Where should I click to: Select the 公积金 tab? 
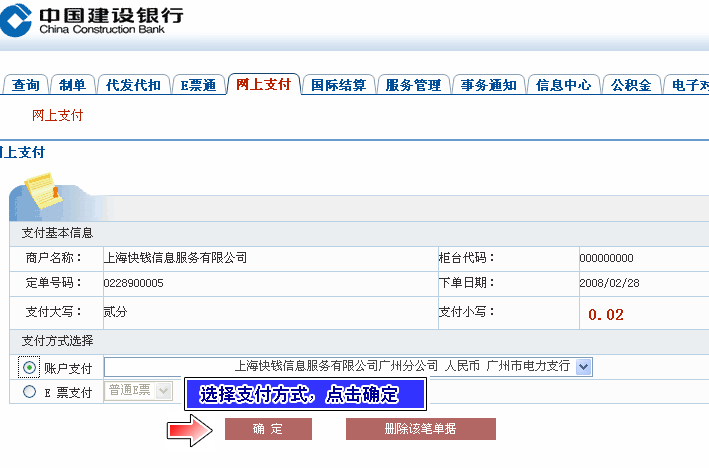click(x=631, y=85)
